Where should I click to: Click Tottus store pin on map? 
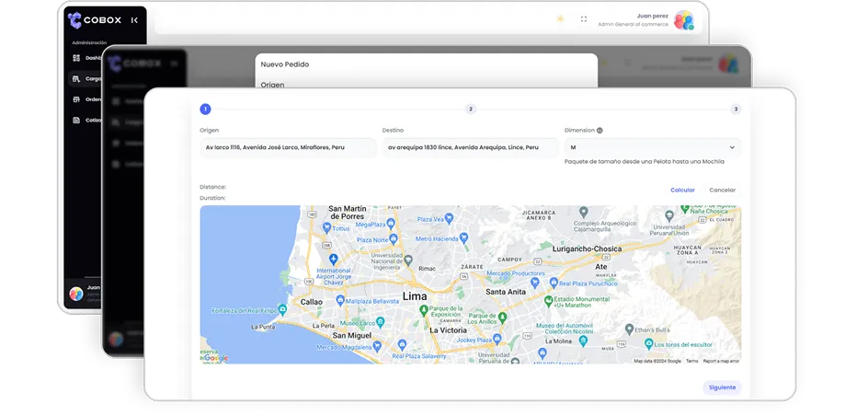pos(326,227)
